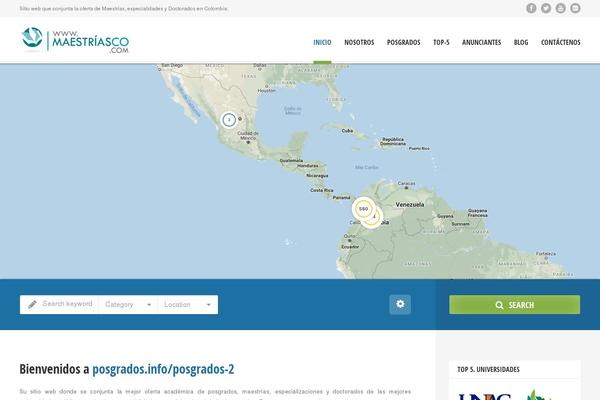The width and height of the screenshot is (600, 400).
Task: Click the Guatemala label on the map
Action: click(291, 161)
